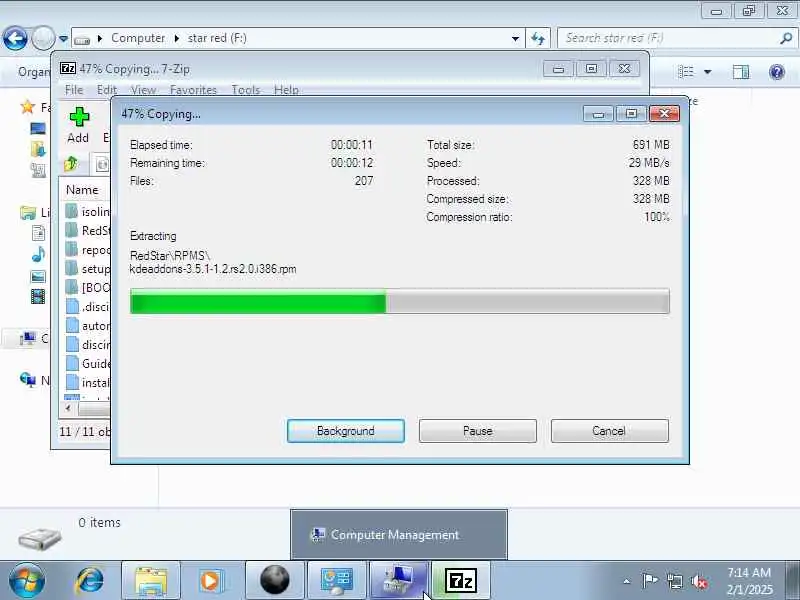Click the Background button

(x=346, y=431)
